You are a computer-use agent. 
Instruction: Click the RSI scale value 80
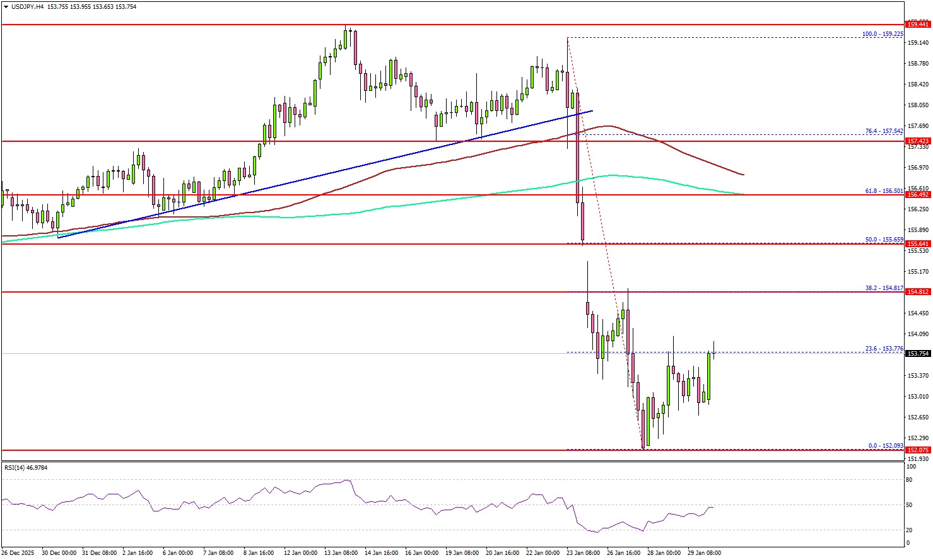(x=910, y=480)
